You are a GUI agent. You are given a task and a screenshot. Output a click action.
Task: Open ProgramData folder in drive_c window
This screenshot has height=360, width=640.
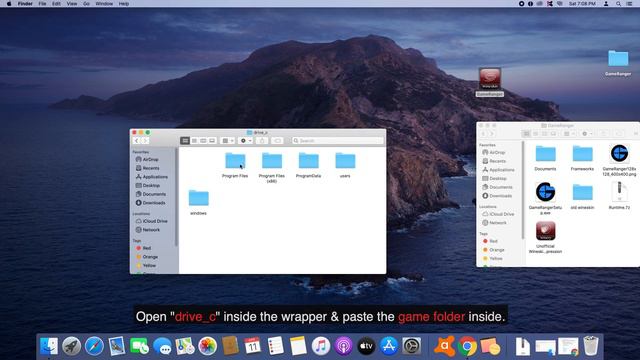309,161
